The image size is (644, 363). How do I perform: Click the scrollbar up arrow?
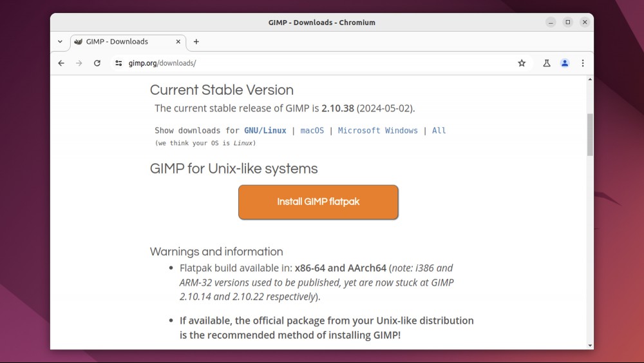[x=590, y=79]
